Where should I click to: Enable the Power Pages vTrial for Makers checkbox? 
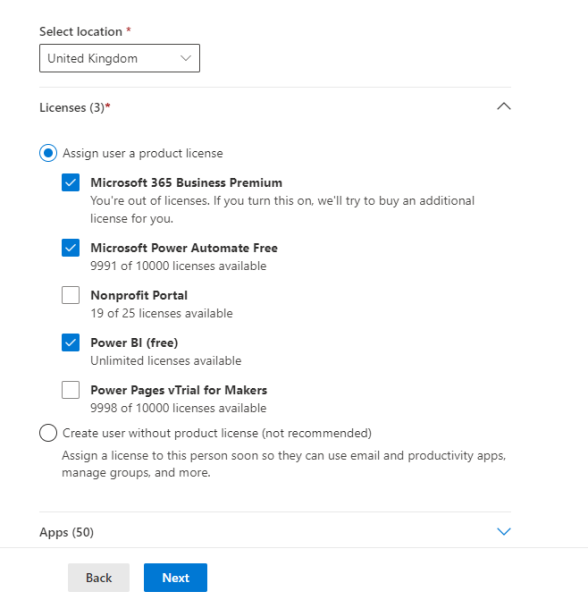71,390
